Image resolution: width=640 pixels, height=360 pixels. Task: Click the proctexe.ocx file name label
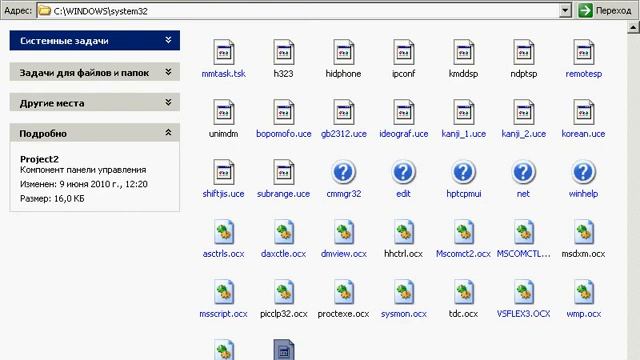pos(343,314)
